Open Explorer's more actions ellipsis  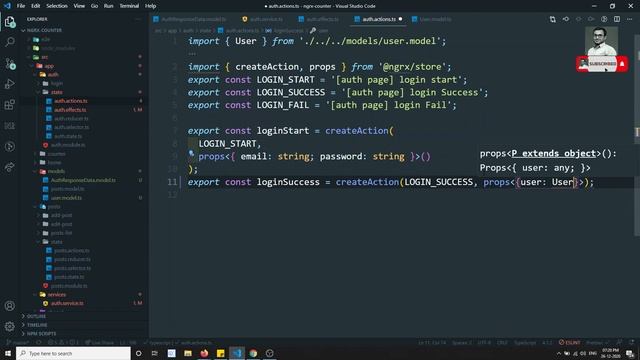coord(138,19)
